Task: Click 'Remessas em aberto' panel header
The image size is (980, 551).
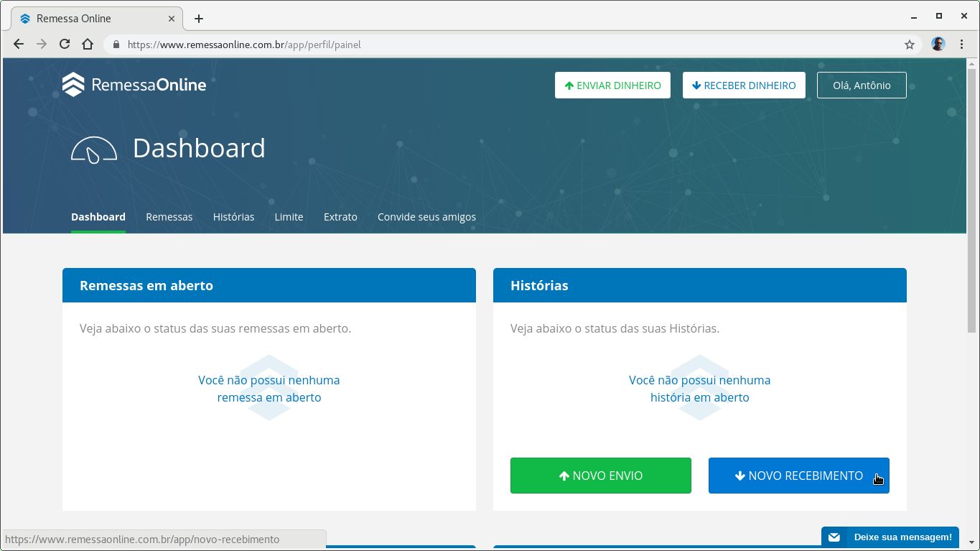Action: coord(269,285)
